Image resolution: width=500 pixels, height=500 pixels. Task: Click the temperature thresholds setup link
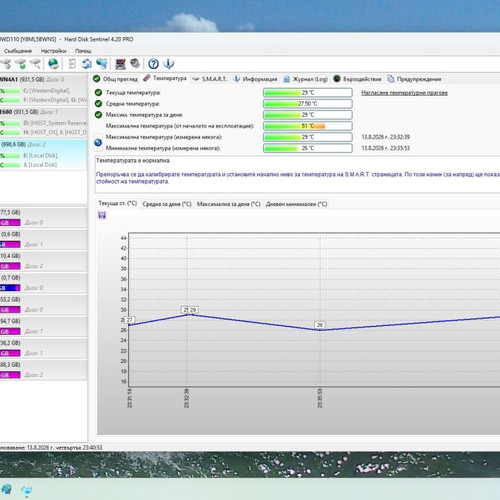coord(404,93)
